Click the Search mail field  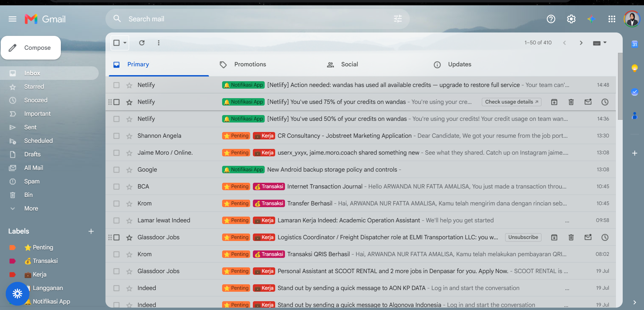point(257,19)
